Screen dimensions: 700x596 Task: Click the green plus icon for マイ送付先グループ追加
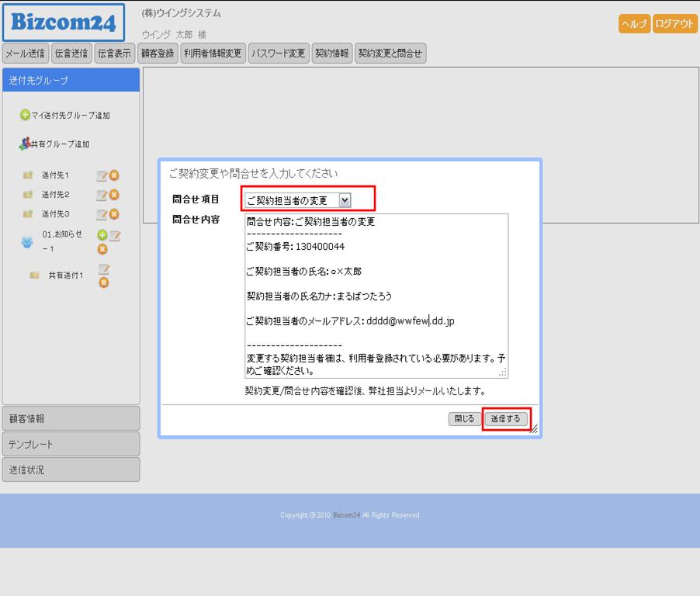point(25,115)
